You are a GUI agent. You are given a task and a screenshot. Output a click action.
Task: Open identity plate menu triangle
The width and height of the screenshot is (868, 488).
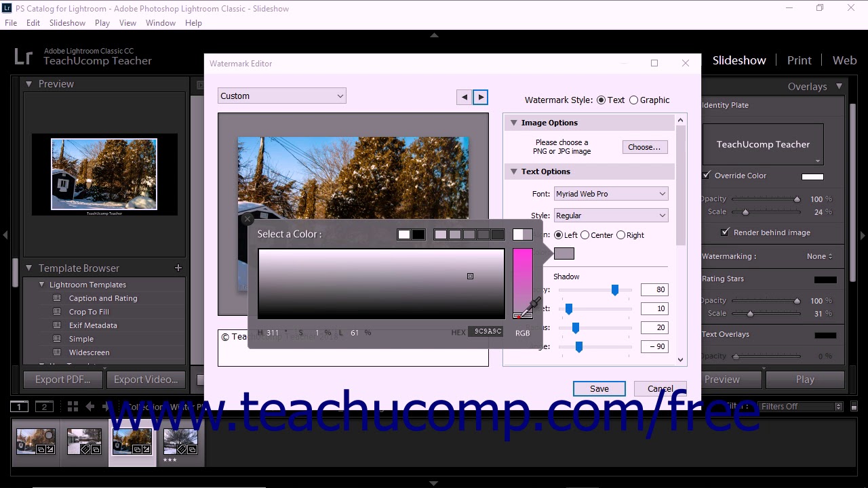point(818,161)
